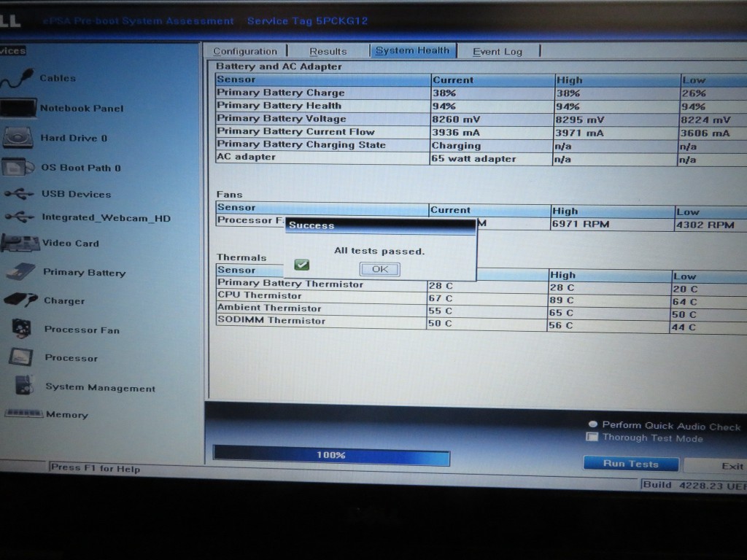Click the Run Tests button
747x560 pixels.
pyautogui.click(x=631, y=463)
